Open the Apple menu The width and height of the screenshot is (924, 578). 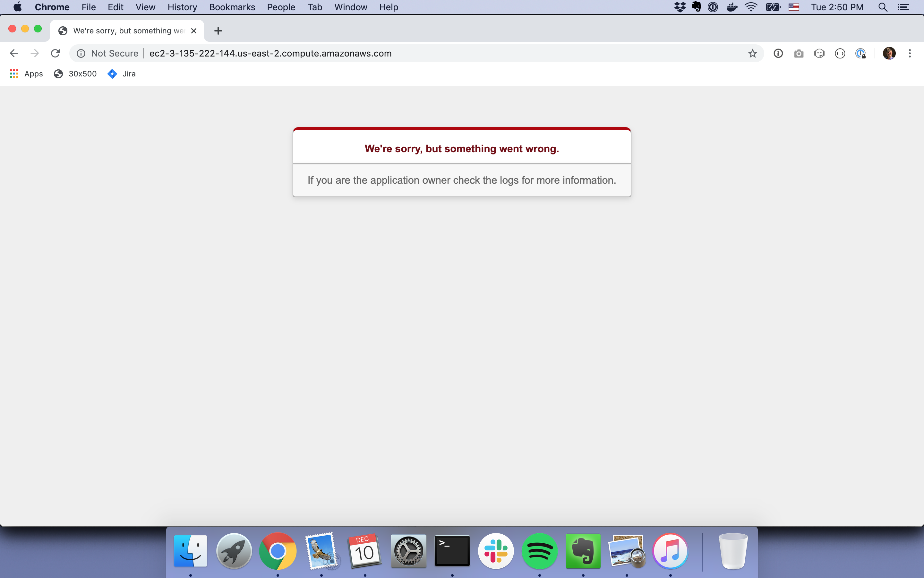[17, 7]
